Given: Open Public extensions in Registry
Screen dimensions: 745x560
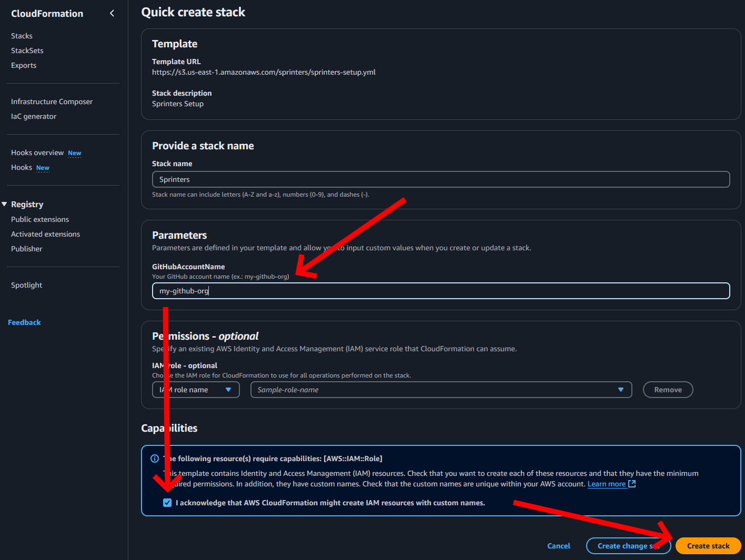Looking at the screenshot, I should pyautogui.click(x=40, y=219).
